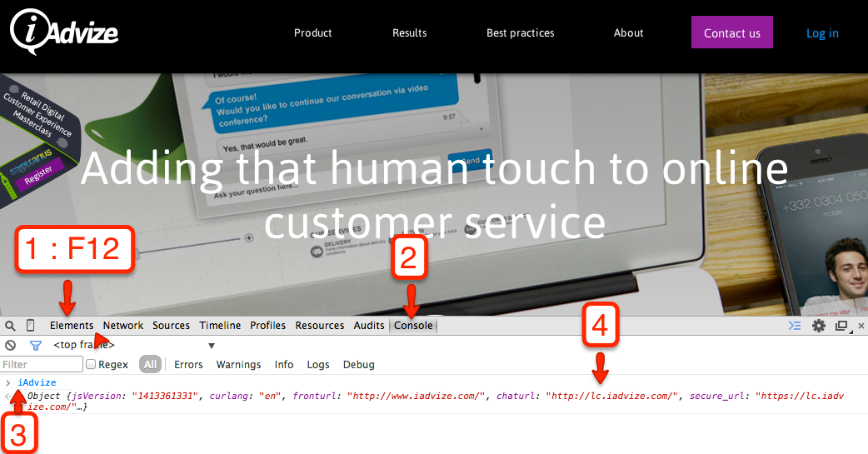Filter console by Debug
Image resolution: width=868 pixels, height=454 pixels.
(x=359, y=364)
